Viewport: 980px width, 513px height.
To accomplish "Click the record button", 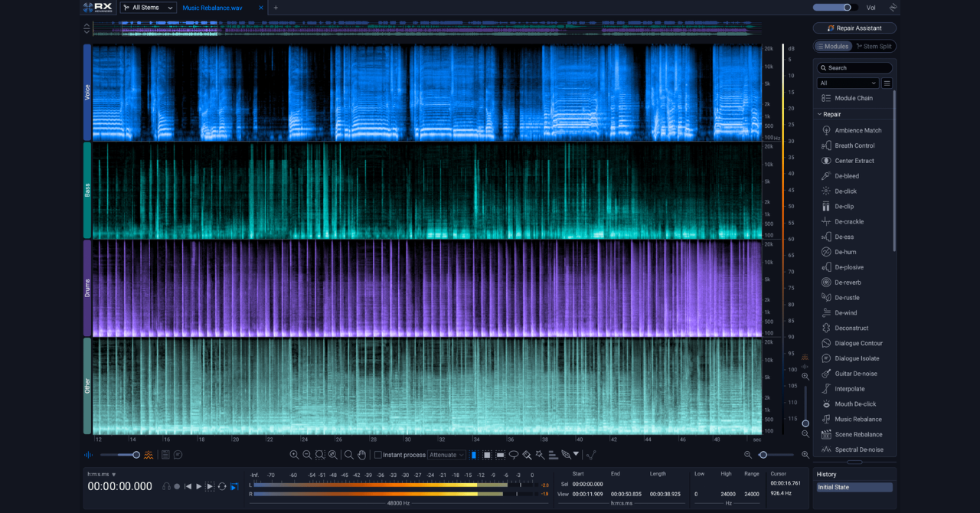I will [177, 486].
